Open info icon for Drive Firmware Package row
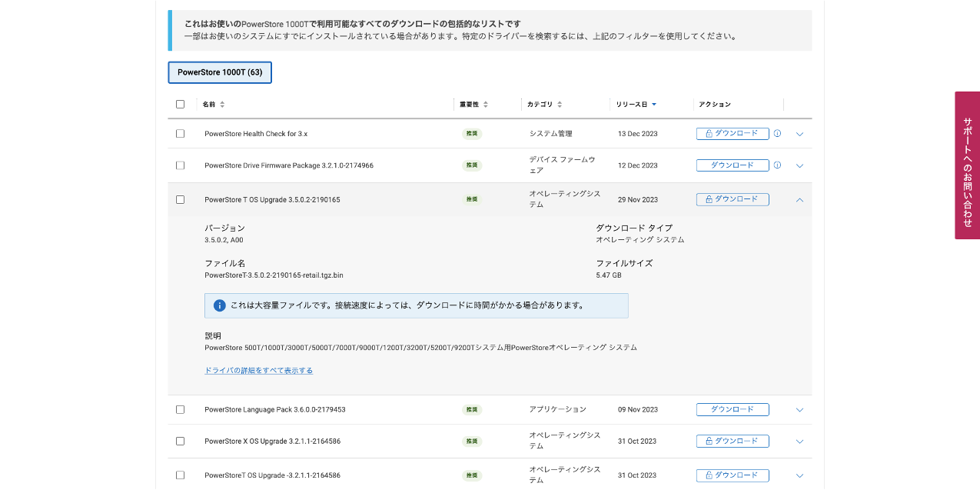The image size is (980, 490). click(777, 165)
